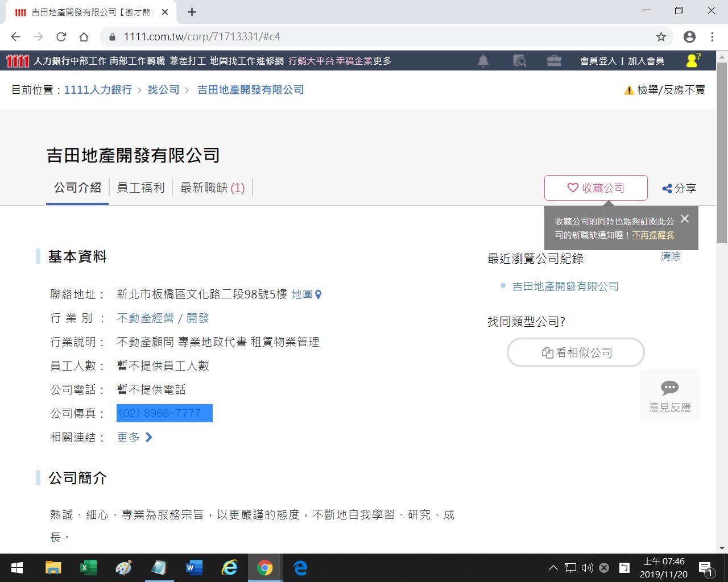Click 吉田地產開發有限公司 breadcrumb link
This screenshot has height=582, width=728.
250,90
